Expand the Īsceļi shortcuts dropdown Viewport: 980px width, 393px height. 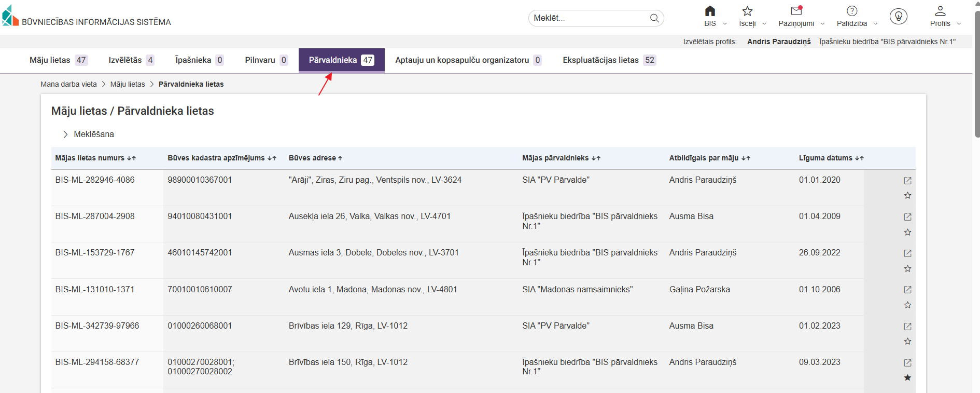tap(752, 17)
